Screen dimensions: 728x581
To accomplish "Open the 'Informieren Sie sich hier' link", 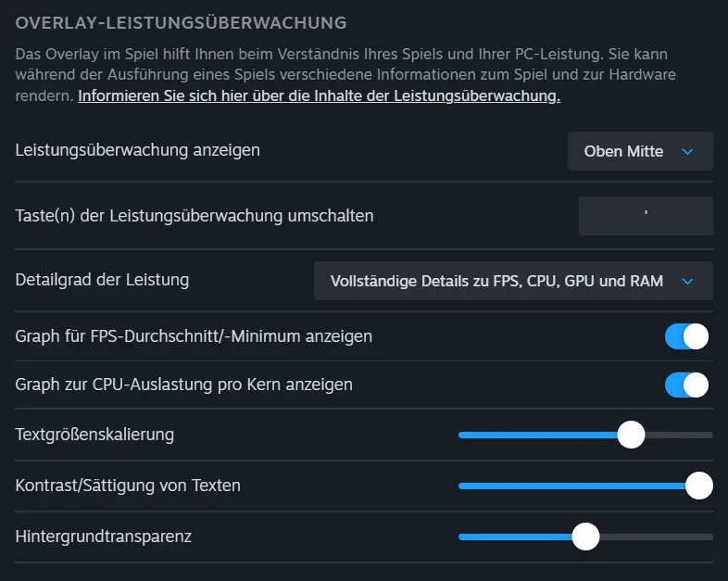I will point(319,96).
